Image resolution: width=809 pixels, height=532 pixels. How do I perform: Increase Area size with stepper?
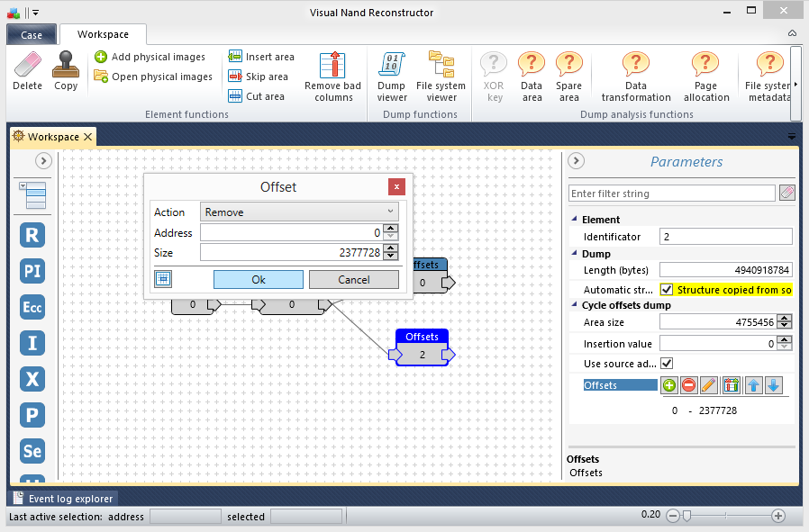tap(785, 318)
